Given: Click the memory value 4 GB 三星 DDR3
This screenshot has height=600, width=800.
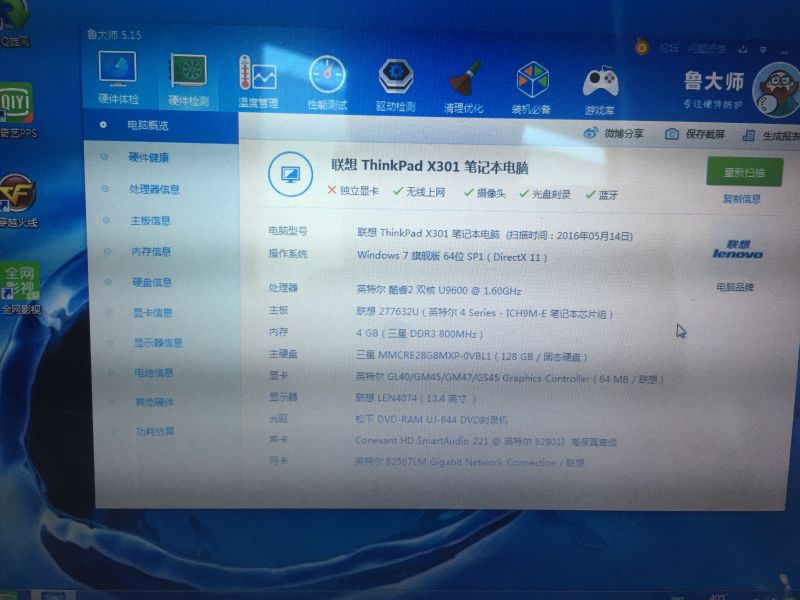Looking at the screenshot, I should tap(419, 333).
